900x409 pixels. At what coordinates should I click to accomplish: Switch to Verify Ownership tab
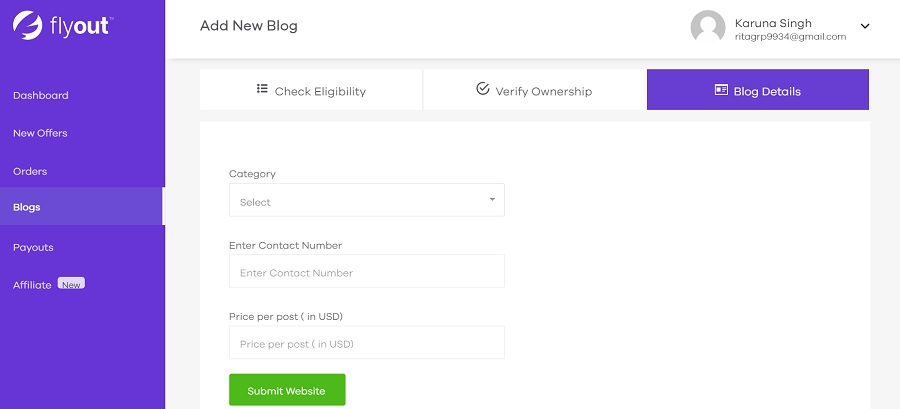[534, 90]
